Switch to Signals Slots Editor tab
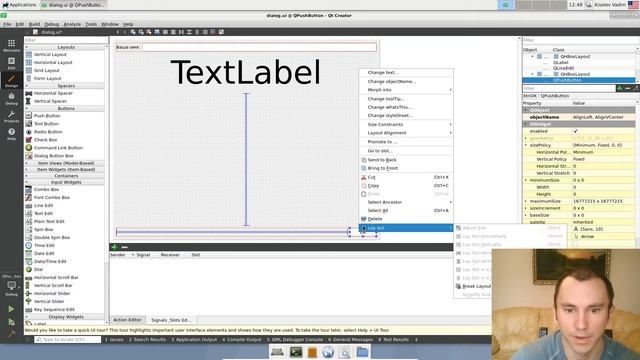The width and height of the screenshot is (640, 360). point(171,320)
